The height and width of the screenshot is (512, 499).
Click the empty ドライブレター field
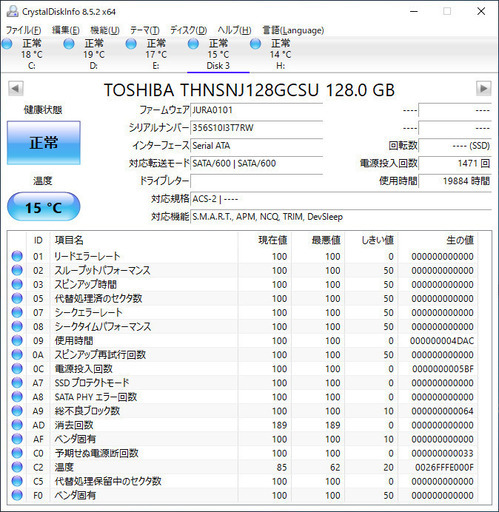coord(256,181)
